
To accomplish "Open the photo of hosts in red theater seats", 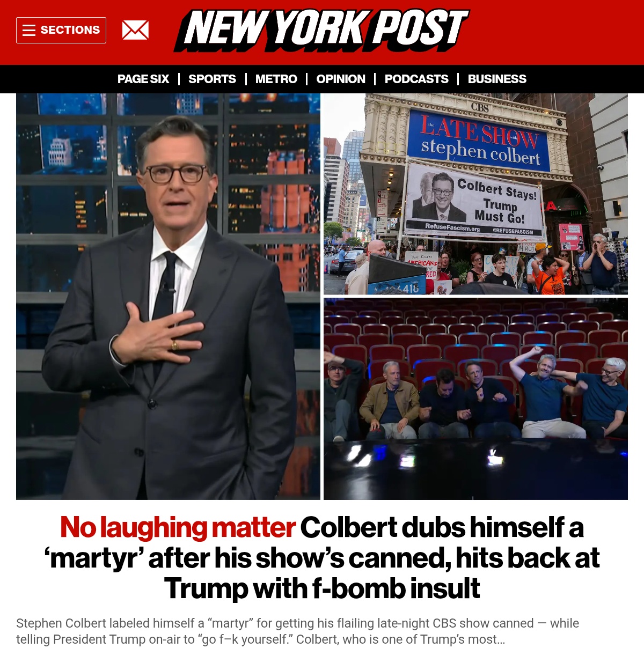I will tap(475, 399).
